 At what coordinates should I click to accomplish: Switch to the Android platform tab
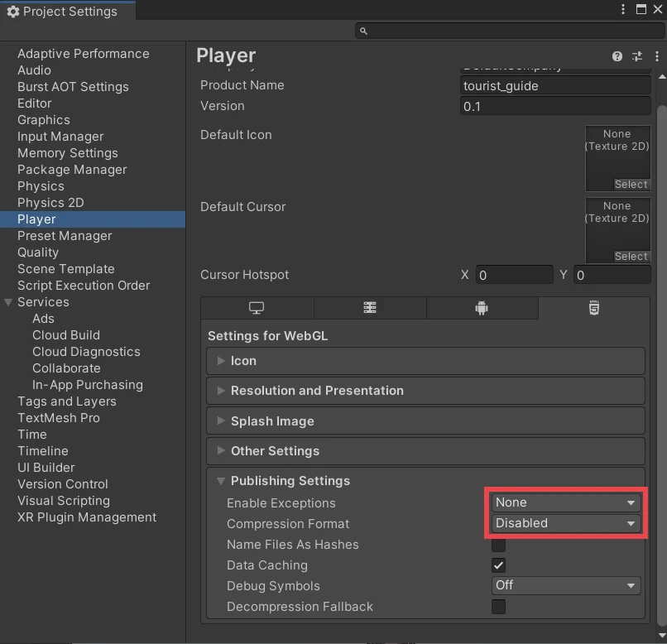(x=482, y=308)
